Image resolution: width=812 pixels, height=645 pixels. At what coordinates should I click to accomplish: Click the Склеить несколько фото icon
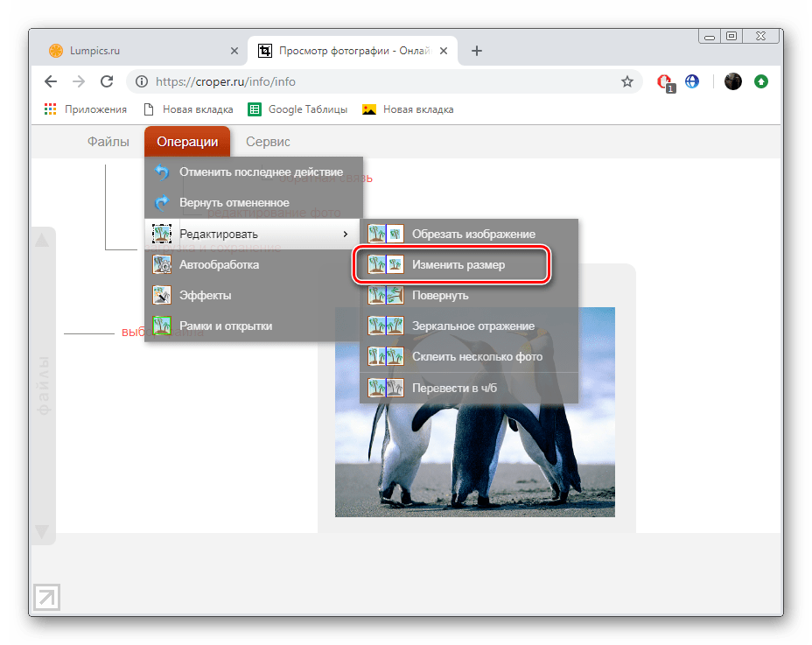tap(386, 356)
